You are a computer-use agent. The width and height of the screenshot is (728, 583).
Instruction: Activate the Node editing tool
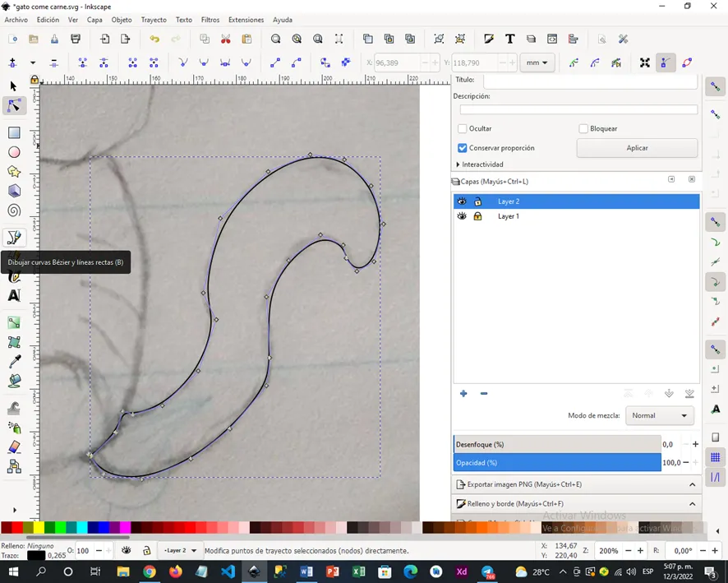pyautogui.click(x=14, y=106)
